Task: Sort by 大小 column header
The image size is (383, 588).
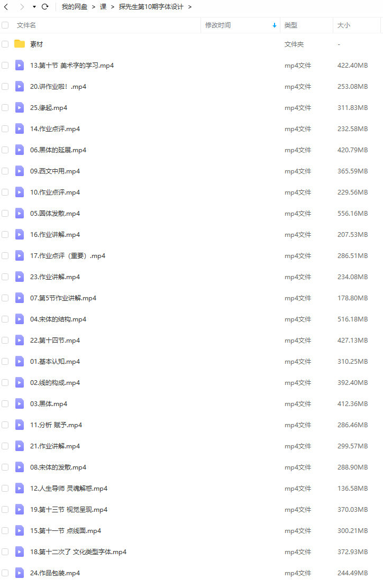Action: (x=344, y=25)
